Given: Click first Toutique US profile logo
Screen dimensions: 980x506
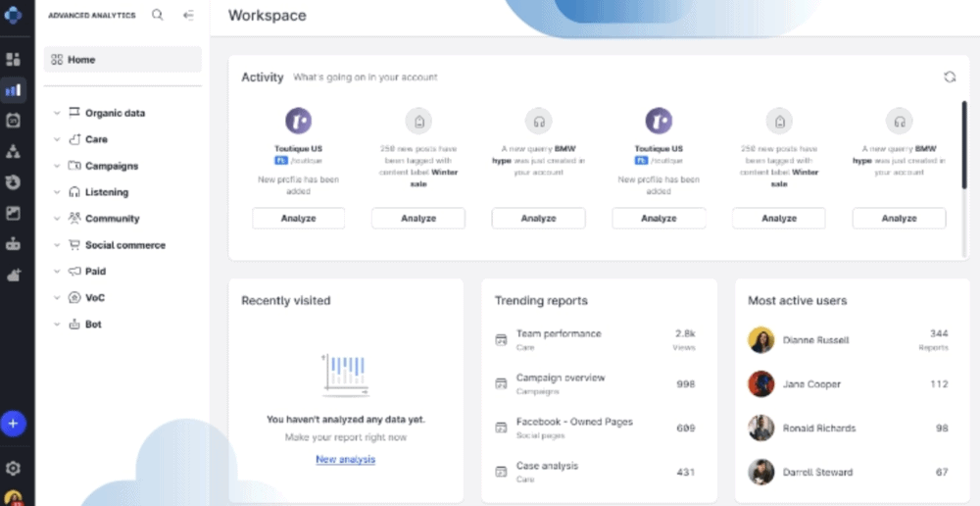Looking at the screenshot, I should (x=299, y=121).
